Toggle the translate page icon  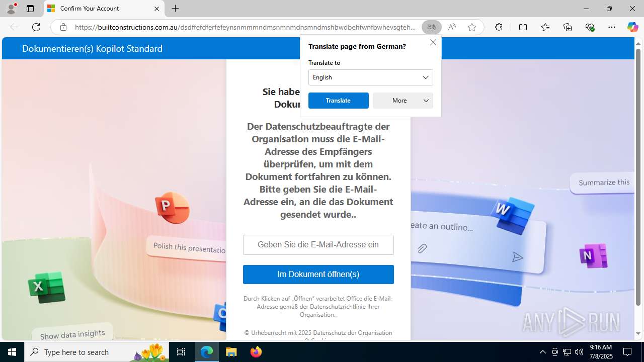432,27
